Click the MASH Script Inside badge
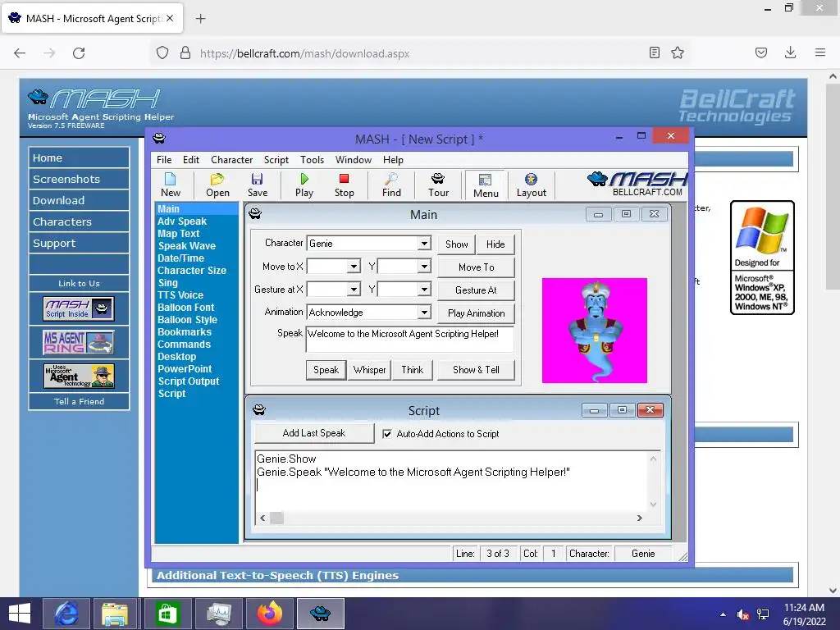 [x=78, y=308]
